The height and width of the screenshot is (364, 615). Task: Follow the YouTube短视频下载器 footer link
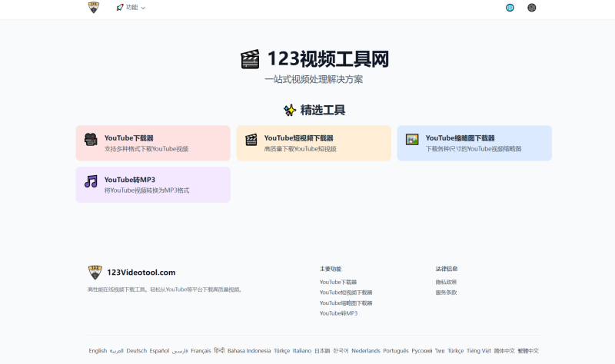coord(345,293)
